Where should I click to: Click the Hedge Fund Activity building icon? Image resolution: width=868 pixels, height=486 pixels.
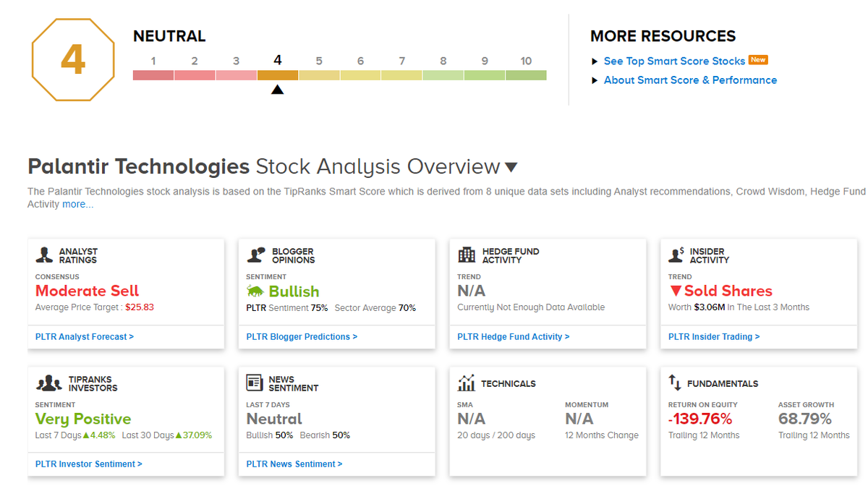pos(467,255)
